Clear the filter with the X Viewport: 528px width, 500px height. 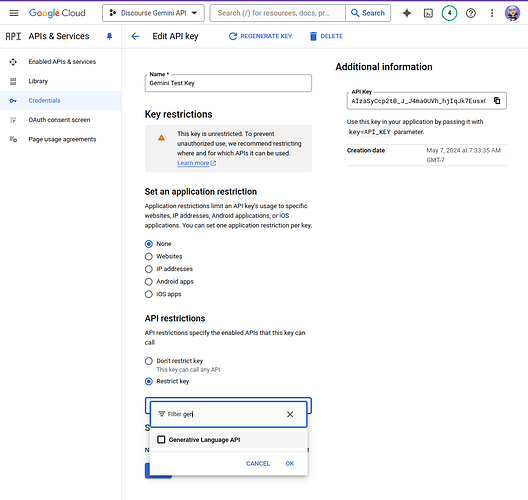click(x=290, y=414)
